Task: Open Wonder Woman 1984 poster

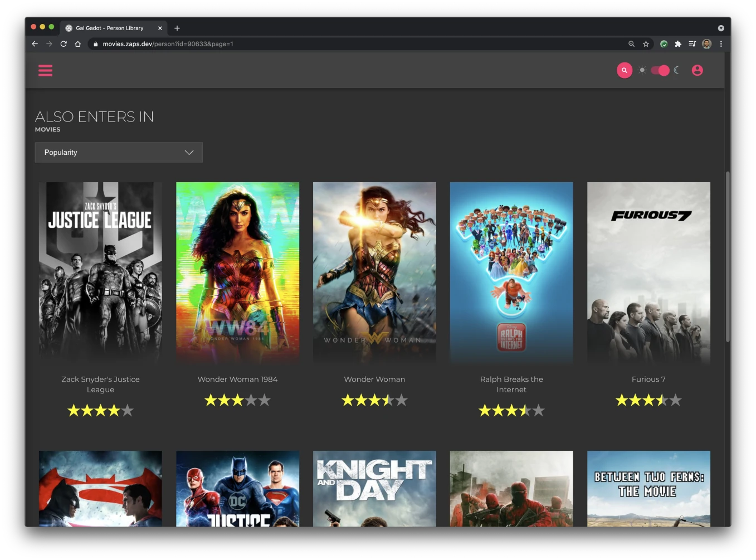Action: tap(237, 273)
